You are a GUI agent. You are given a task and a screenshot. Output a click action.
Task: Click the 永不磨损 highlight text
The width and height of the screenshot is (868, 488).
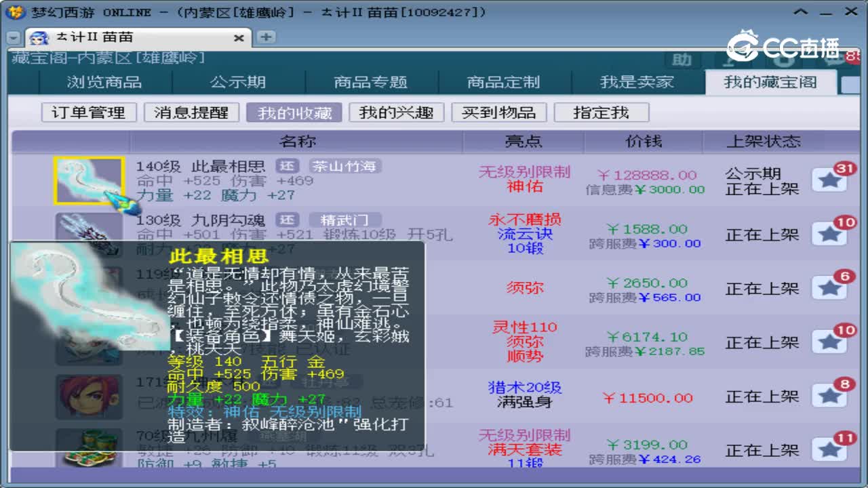click(524, 220)
